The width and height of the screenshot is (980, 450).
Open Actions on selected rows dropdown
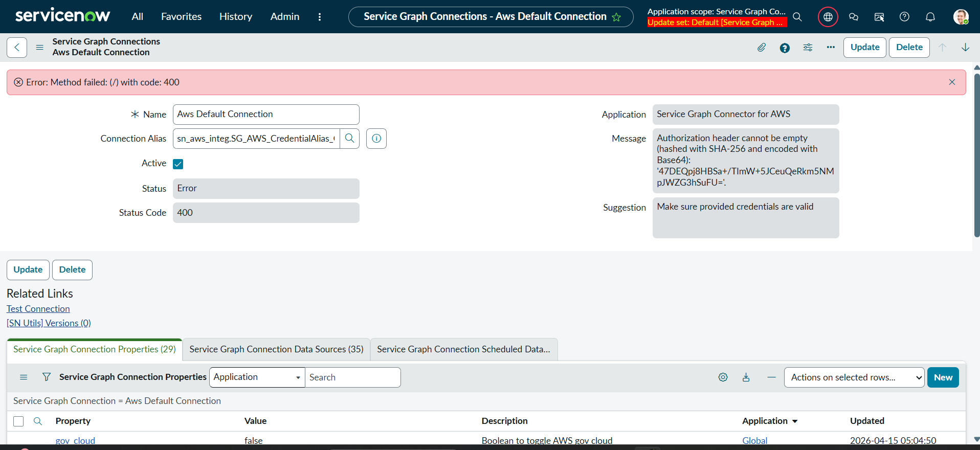pos(854,377)
